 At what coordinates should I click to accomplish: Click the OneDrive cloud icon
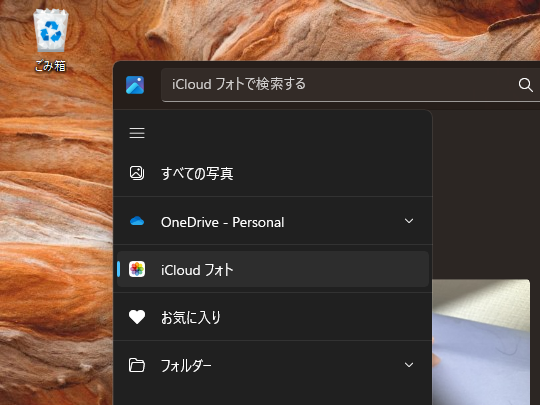click(137, 221)
